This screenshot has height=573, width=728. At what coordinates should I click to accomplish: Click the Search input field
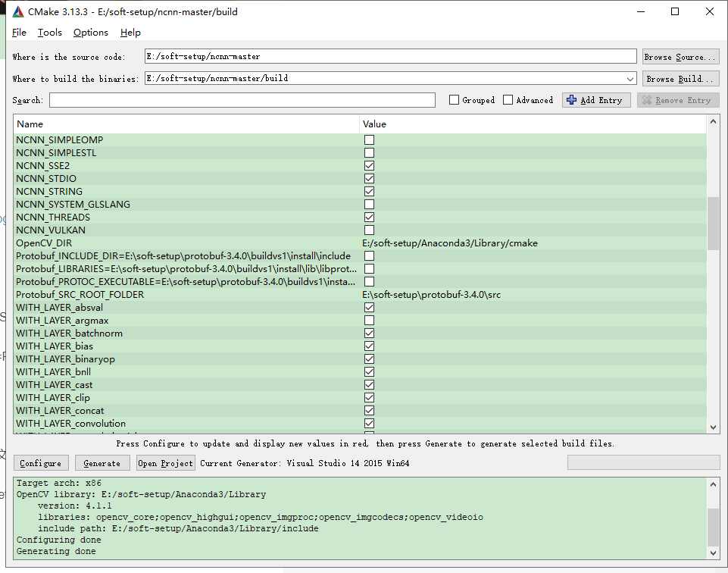click(x=242, y=100)
